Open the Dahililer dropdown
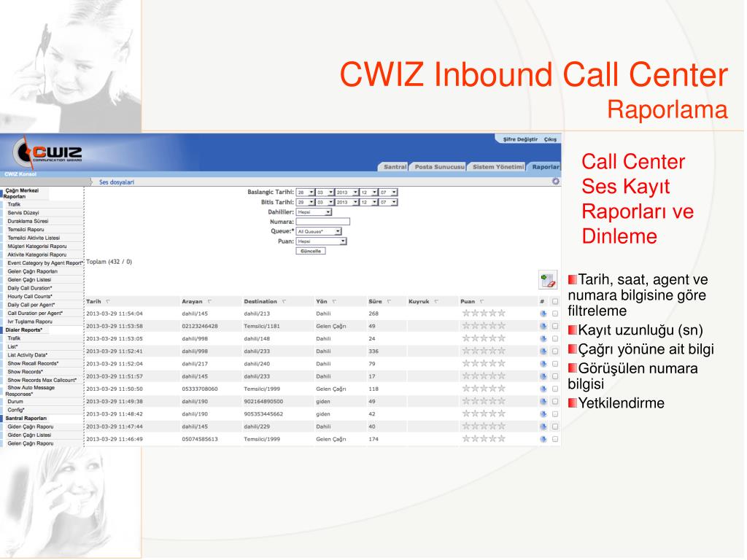Viewport: 747px width, 560px height. pyautogui.click(x=314, y=212)
